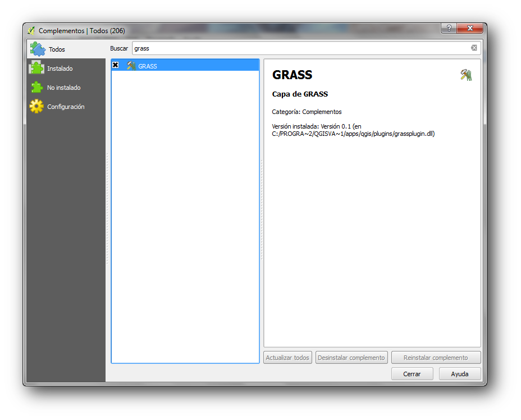Click the Reinstalar complemento button
521x420 pixels.
click(436, 358)
